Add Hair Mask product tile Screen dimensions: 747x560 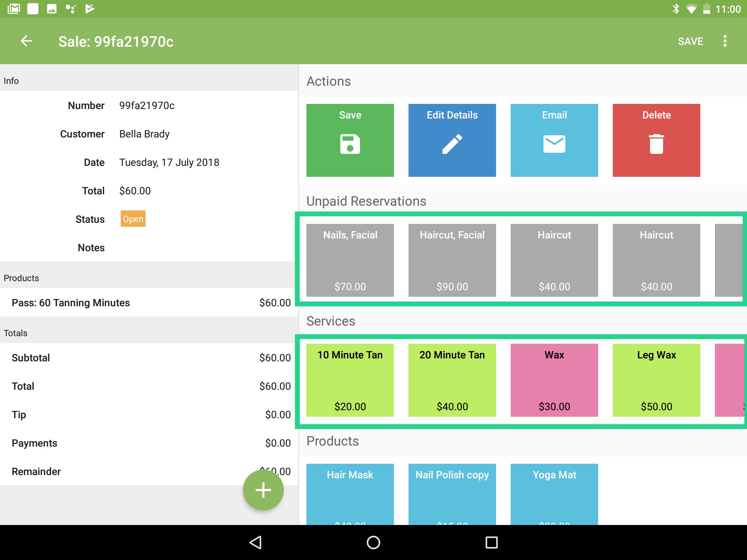point(350,494)
